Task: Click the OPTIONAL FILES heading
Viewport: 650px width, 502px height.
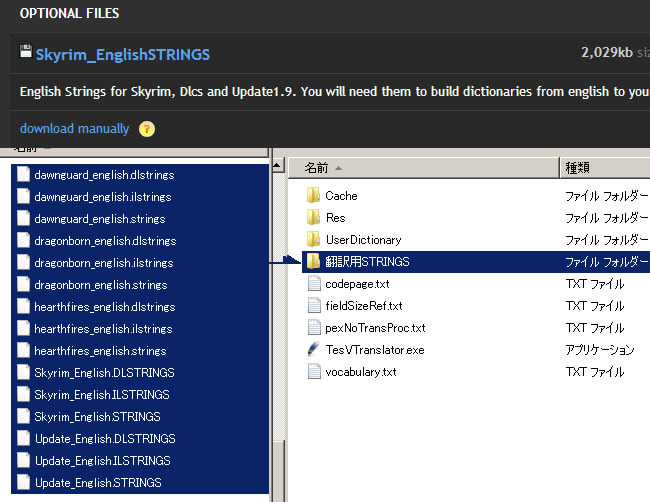Action: point(70,13)
